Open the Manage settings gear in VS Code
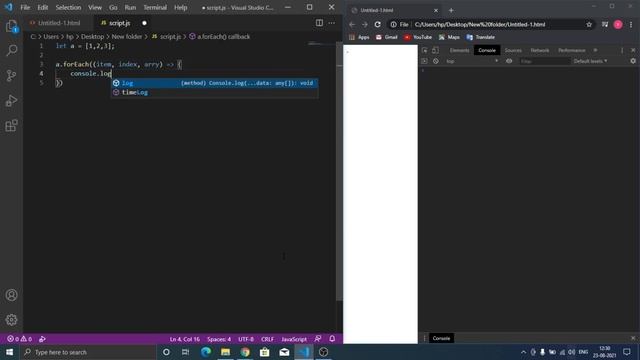Image resolution: width=640 pixels, height=360 pixels. [11, 320]
